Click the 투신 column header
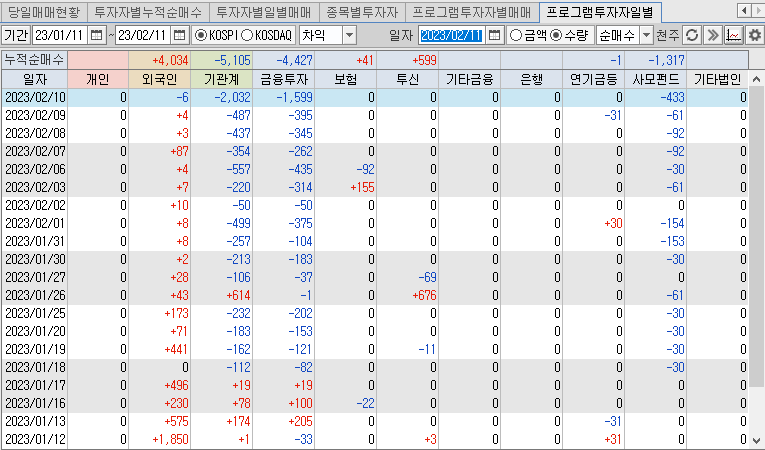 click(407, 79)
